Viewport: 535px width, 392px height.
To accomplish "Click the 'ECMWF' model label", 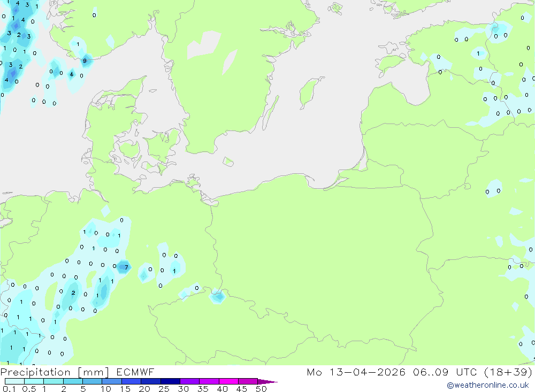I will [x=135, y=372].
